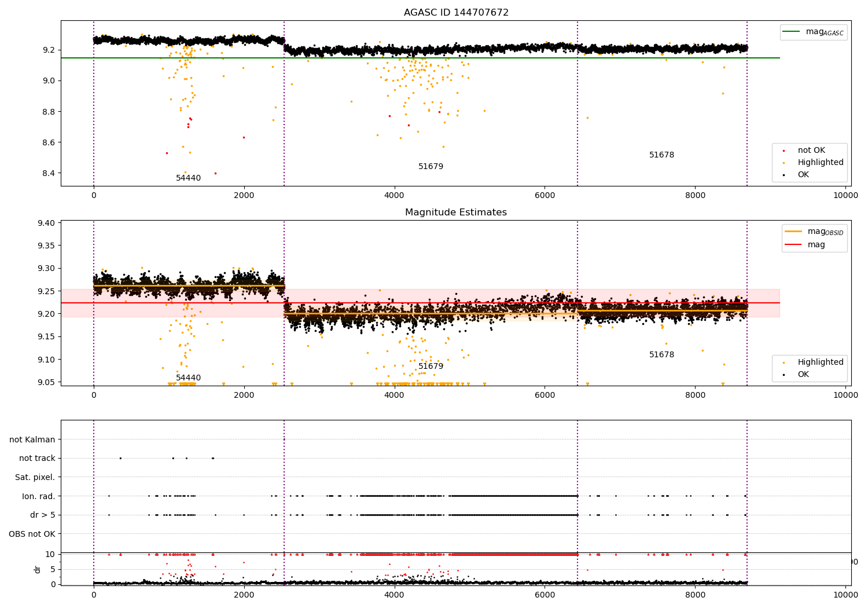The width and height of the screenshot is (868, 608).
Task: Click the mag OBSID legend label
Action: point(825,232)
